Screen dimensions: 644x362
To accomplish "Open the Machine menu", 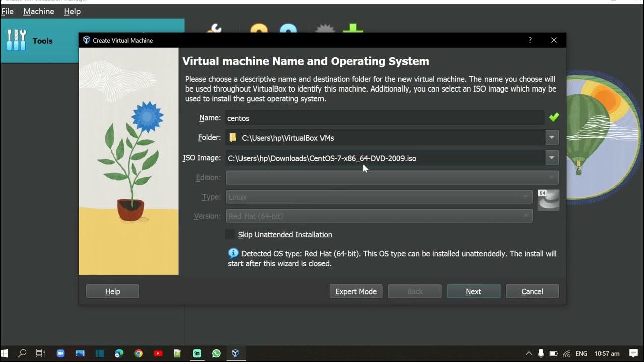I will (38, 11).
